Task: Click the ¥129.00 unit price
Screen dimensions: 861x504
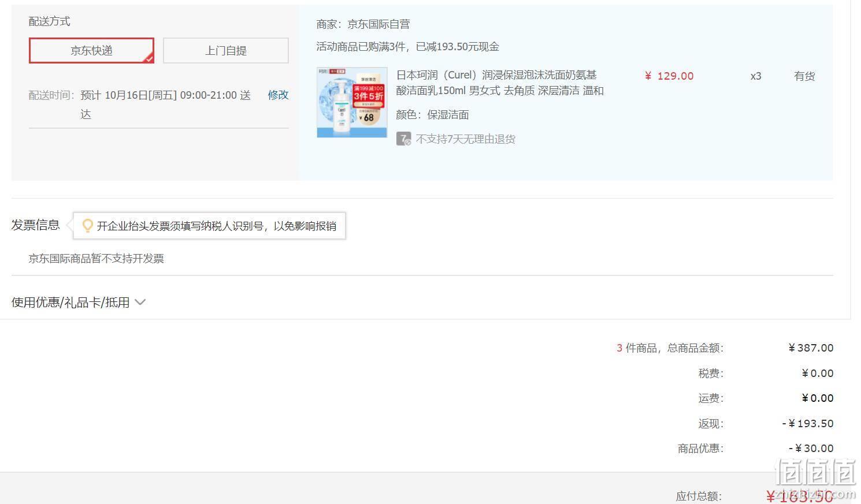Action: click(669, 76)
